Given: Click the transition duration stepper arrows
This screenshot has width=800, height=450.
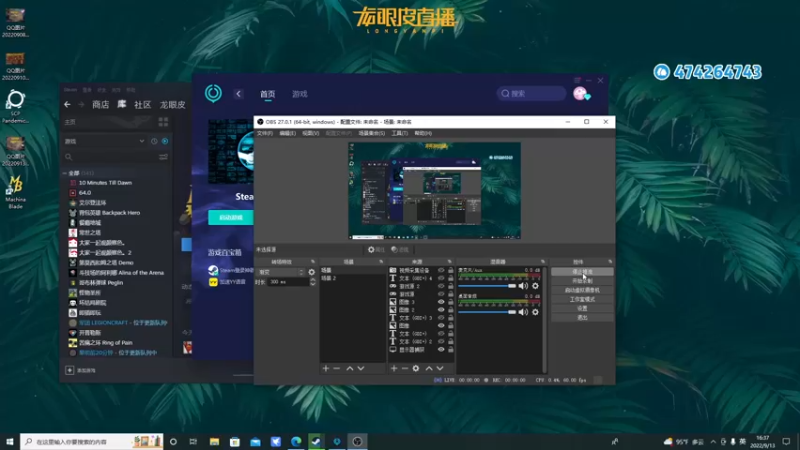Looking at the screenshot, I should point(313,282).
